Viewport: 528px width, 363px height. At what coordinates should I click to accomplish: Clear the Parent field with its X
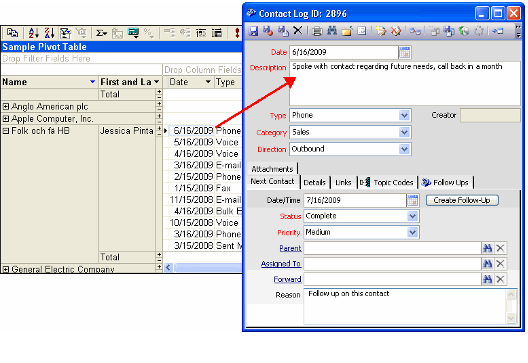(500, 249)
